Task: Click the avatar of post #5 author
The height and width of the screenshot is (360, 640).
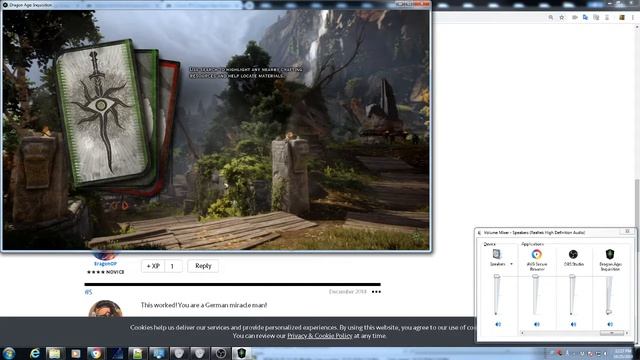Action: tap(105, 309)
